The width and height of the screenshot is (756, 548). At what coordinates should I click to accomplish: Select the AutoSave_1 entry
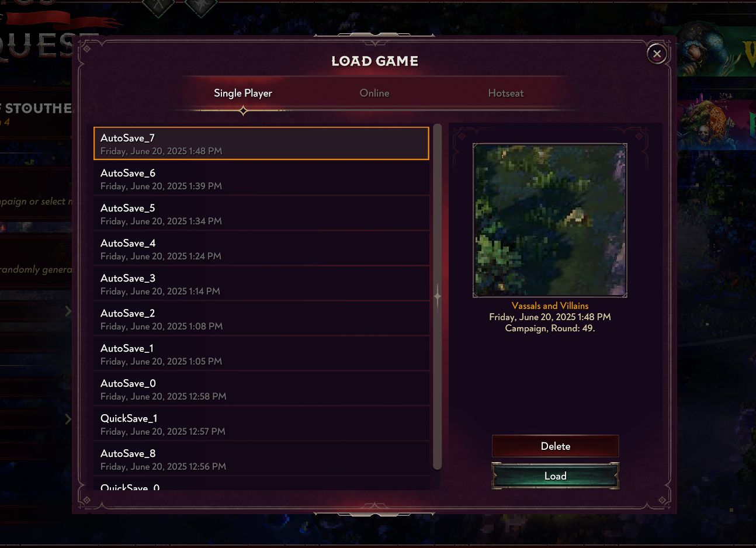click(x=261, y=354)
